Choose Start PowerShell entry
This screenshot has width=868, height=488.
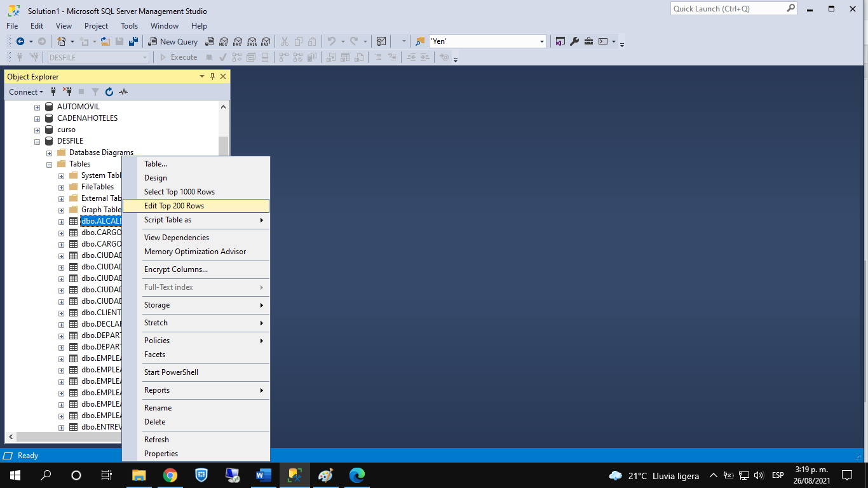pyautogui.click(x=196, y=372)
